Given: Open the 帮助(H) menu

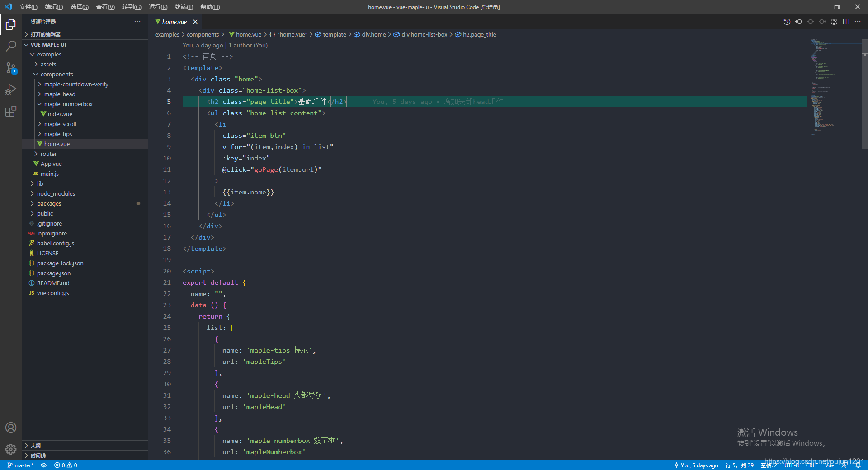Looking at the screenshot, I should click(x=210, y=7).
